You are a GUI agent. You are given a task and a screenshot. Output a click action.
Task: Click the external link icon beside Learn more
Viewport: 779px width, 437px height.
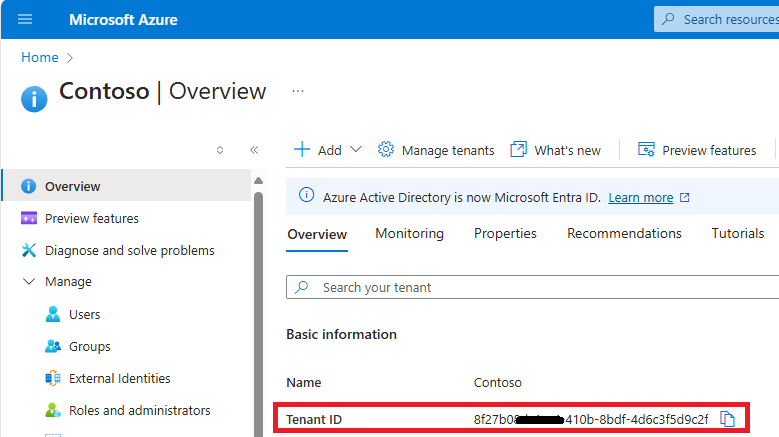(685, 198)
